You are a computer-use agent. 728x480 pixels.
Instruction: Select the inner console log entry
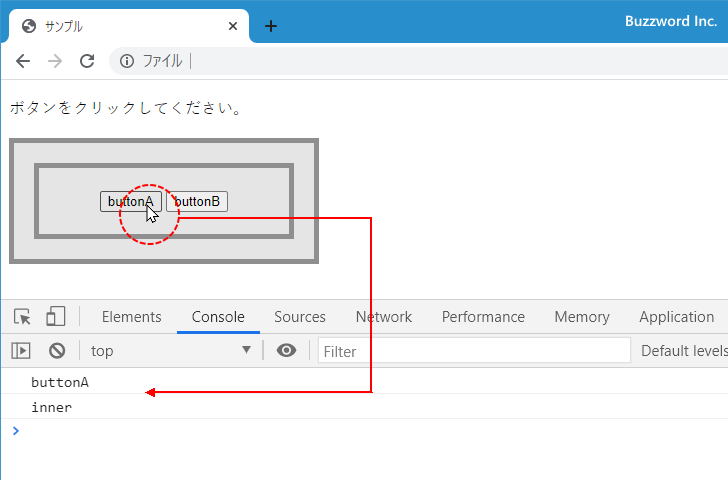[x=364, y=407]
